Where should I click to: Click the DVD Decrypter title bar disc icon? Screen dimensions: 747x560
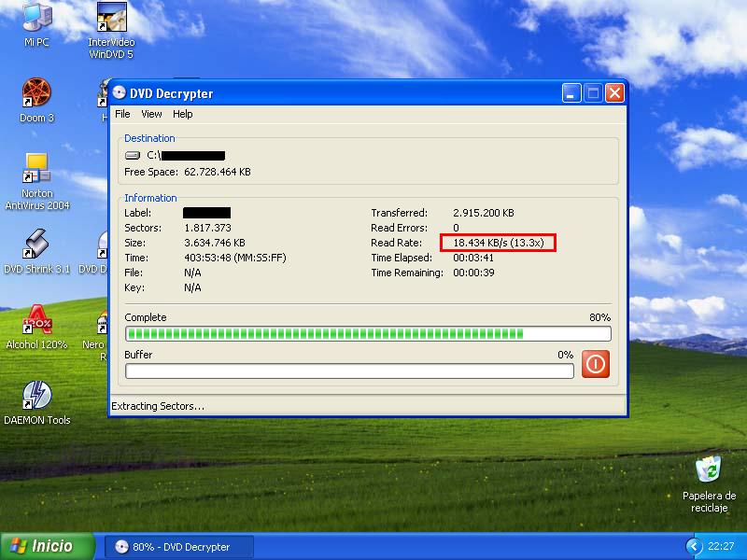120,93
